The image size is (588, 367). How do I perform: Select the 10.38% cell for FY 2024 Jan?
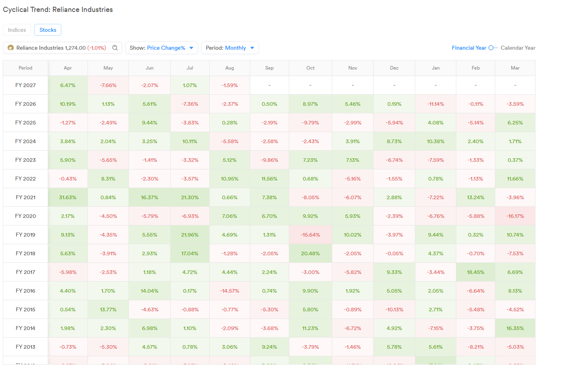(436, 141)
